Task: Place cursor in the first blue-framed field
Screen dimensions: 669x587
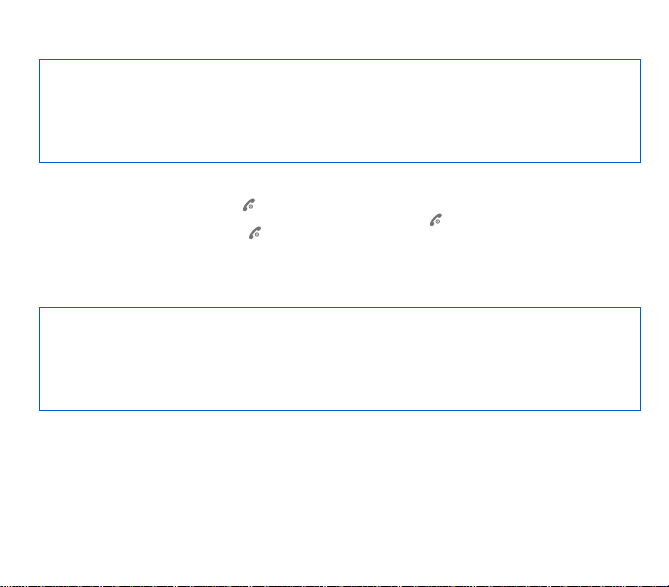Action: [340, 111]
